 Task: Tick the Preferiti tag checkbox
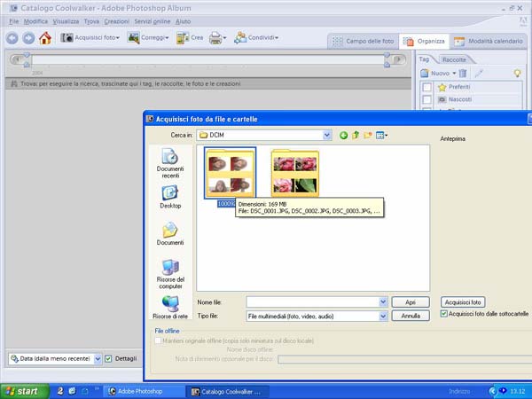(426, 87)
